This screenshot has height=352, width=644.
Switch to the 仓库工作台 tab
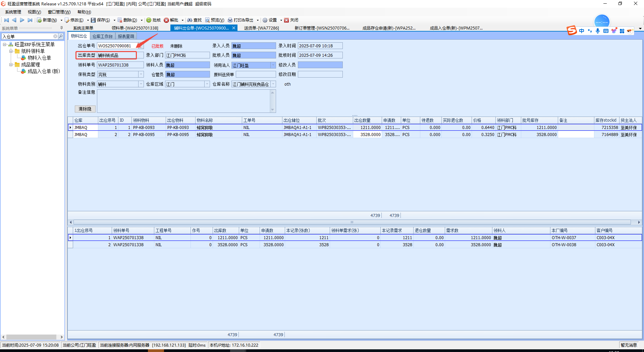[x=103, y=36]
